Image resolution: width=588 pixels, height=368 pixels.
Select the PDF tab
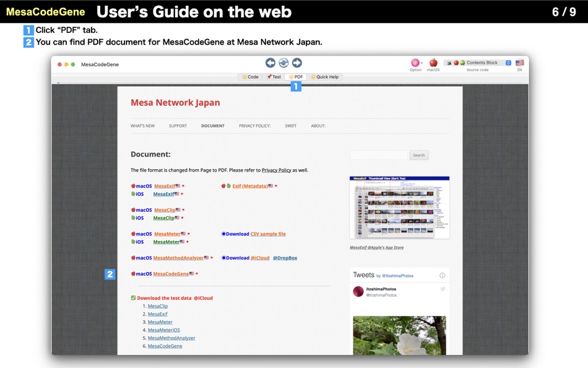coord(295,77)
